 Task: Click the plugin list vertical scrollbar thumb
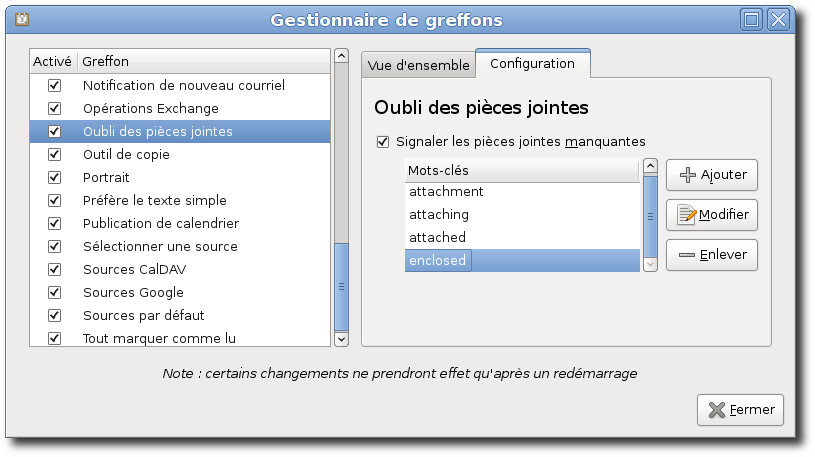341,287
